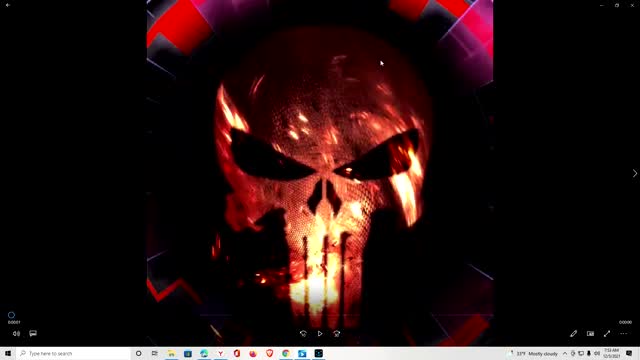Image resolution: width=640 pixels, height=360 pixels.
Task: Mute the video volume speaker icon
Action: [x=16, y=333]
